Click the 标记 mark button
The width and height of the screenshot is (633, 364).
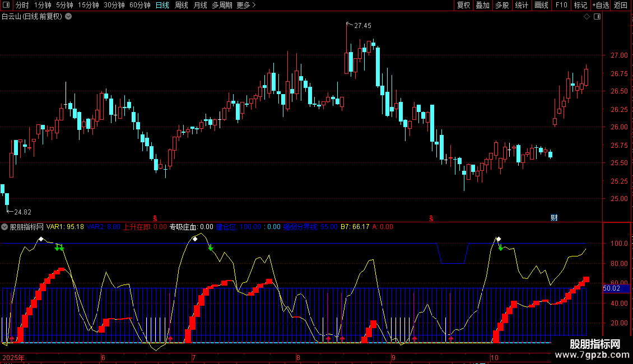[580, 5]
